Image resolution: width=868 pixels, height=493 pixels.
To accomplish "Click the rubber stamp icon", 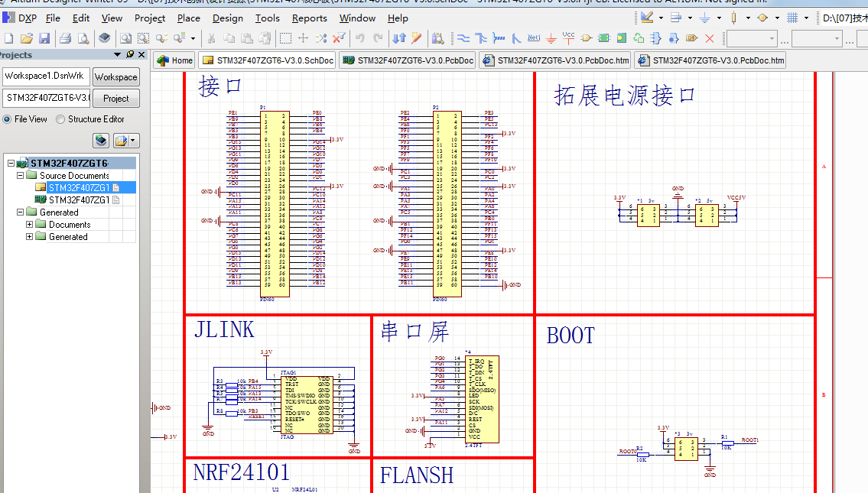I will 265,38.
